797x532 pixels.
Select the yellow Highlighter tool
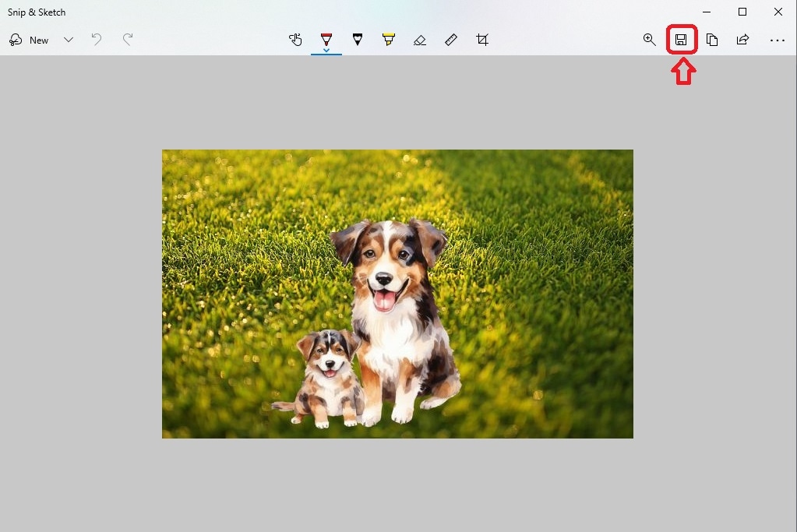[388, 39]
